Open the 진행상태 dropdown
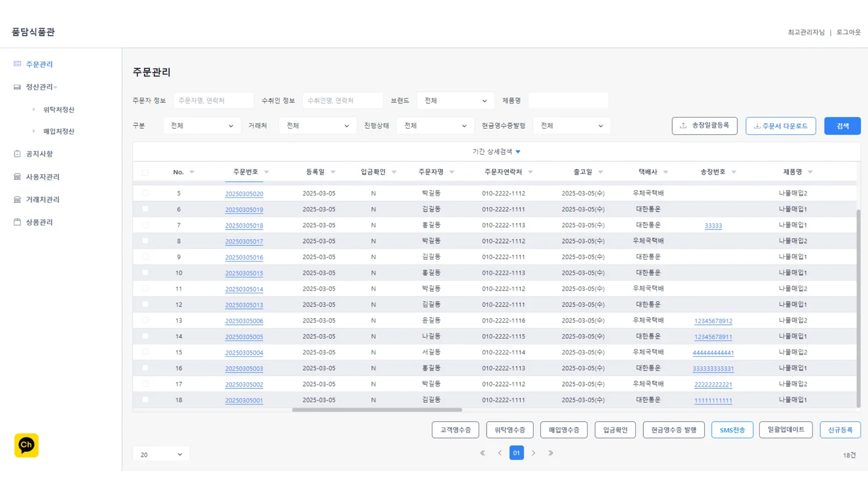 click(x=435, y=126)
